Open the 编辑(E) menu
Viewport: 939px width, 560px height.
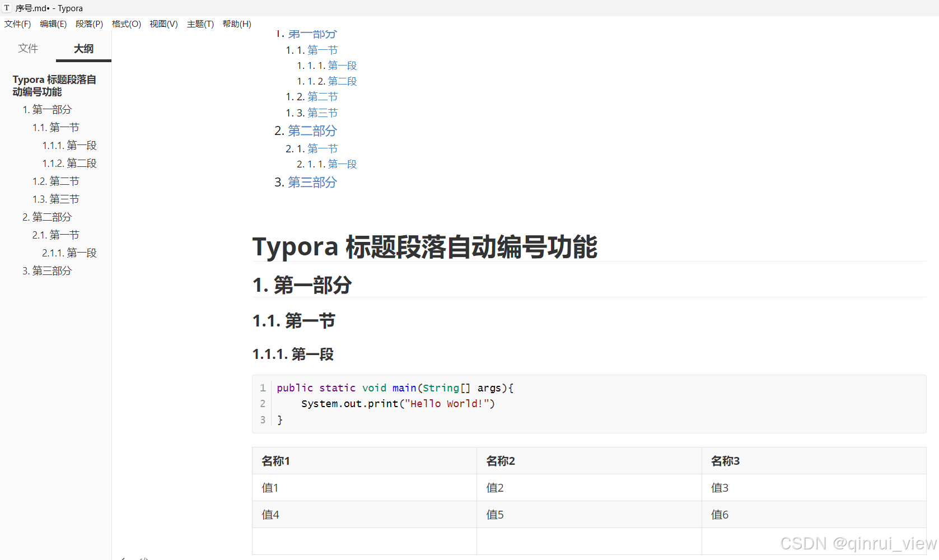[x=53, y=24]
